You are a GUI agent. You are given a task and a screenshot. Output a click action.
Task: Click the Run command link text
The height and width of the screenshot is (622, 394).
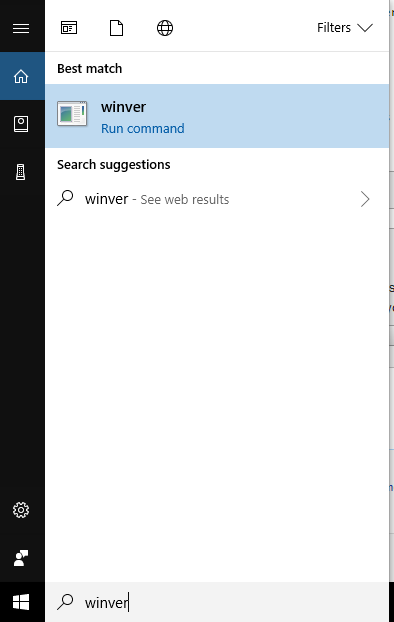[142, 129]
